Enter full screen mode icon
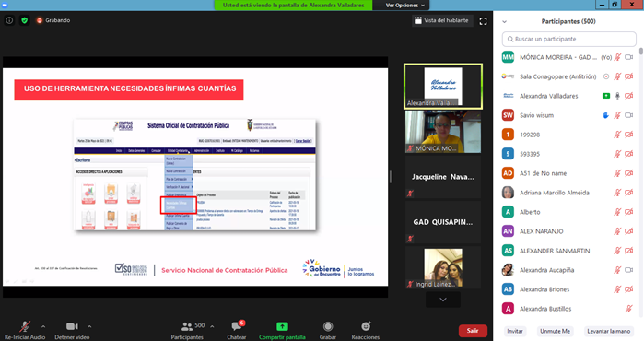644x341 pixels. pos(483,21)
